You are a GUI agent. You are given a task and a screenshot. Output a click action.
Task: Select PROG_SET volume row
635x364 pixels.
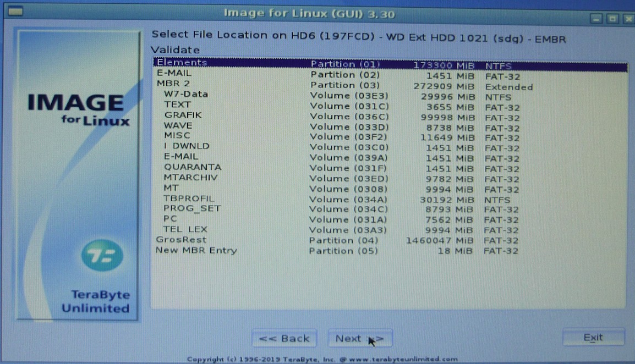pos(390,209)
